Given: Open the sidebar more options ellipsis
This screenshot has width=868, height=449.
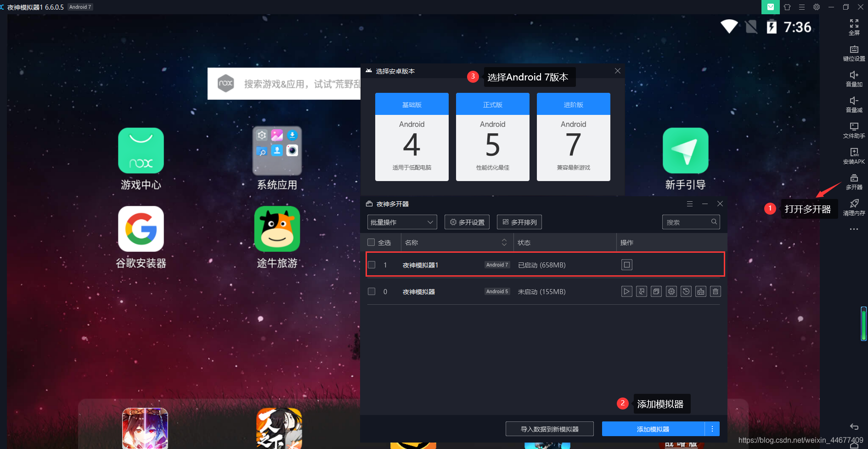Looking at the screenshot, I should click(x=854, y=229).
